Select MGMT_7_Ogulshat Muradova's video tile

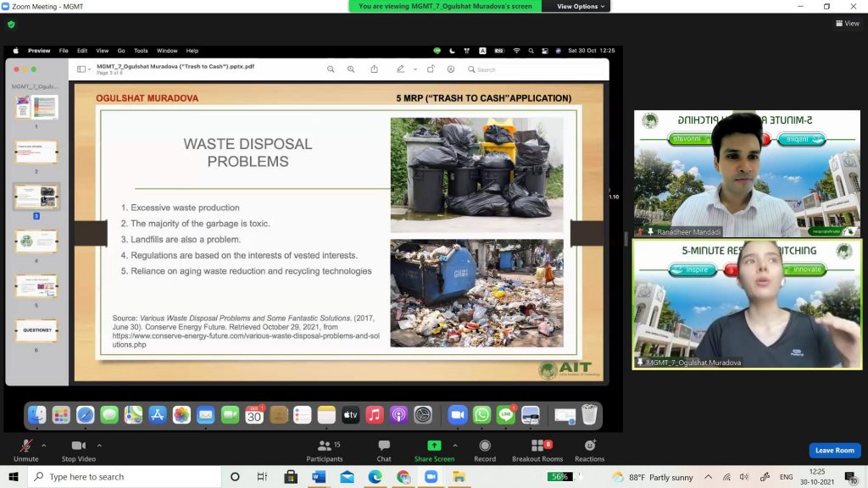[747, 304]
